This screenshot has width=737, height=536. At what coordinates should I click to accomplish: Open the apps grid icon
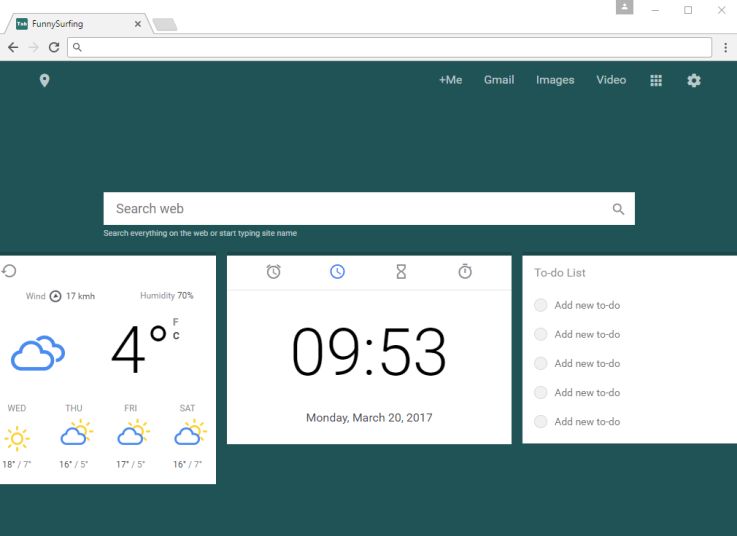(656, 80)
